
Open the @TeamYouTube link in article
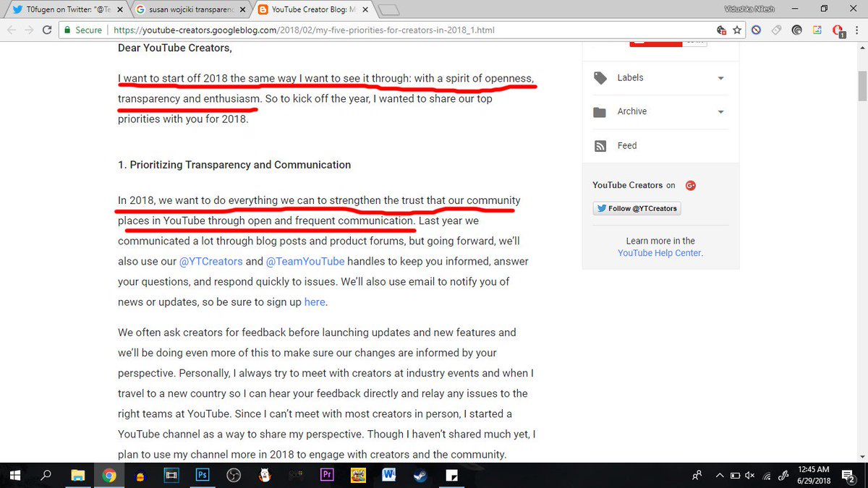tap(305, 261)
